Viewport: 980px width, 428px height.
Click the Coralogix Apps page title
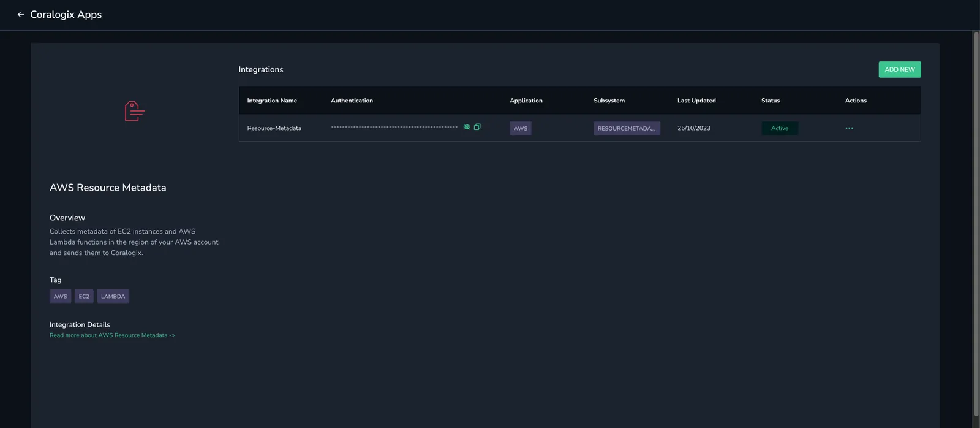[x=66, y=15]
